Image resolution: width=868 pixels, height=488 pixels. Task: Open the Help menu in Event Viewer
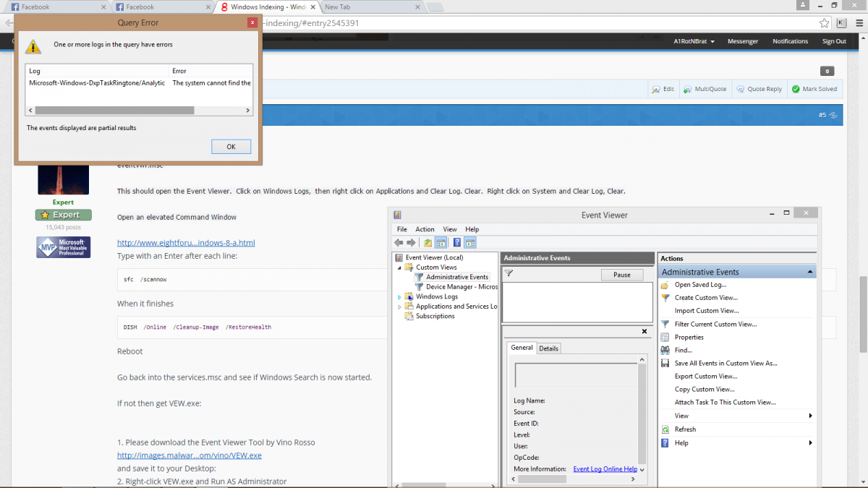472,229
